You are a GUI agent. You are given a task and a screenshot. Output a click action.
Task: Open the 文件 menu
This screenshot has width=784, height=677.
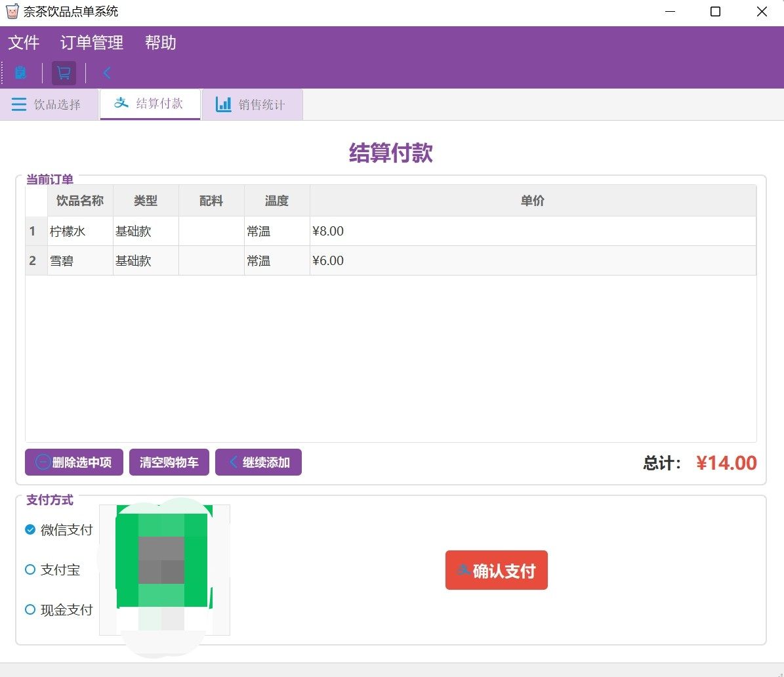tap(24, 43)
